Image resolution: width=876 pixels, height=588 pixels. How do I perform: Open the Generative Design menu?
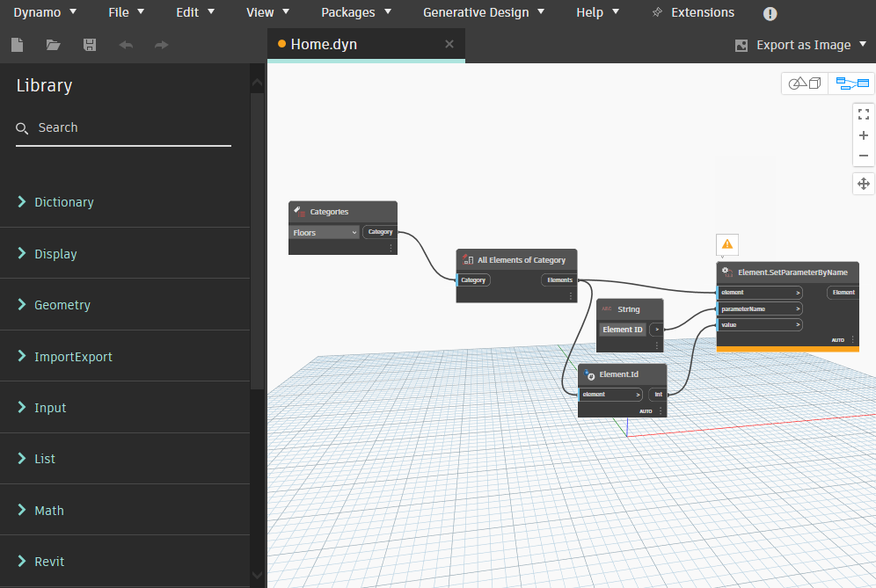pyautogui.click(x=483, y=12)
